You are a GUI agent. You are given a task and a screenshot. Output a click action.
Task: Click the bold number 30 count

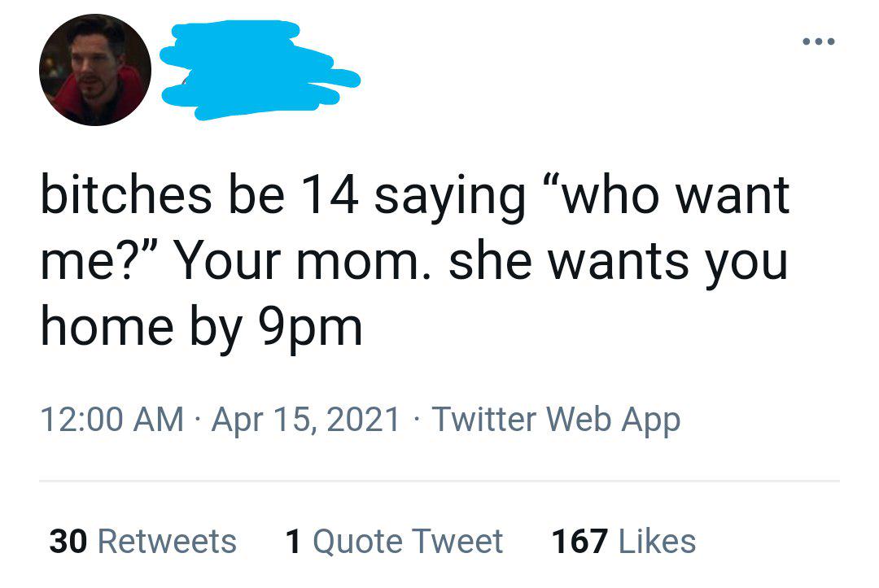(68, 541)
